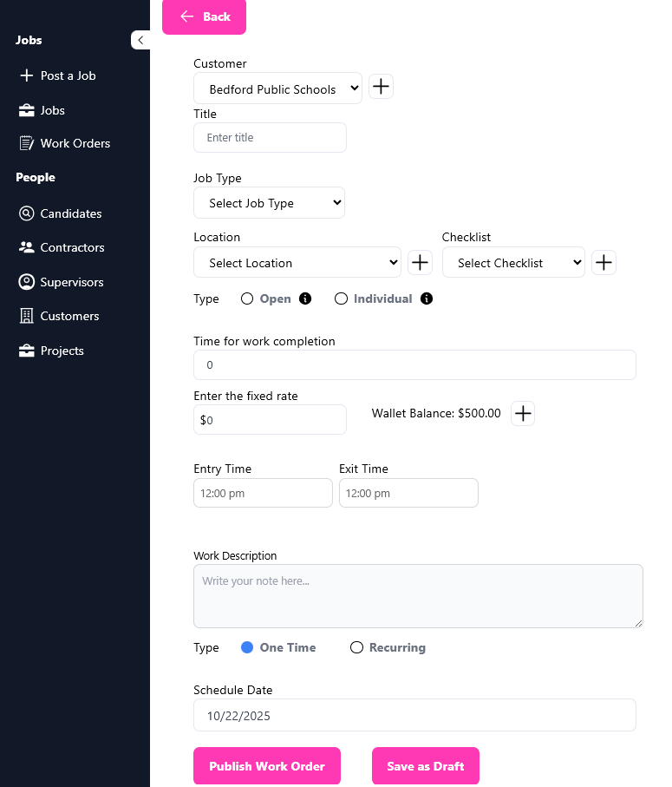Open the Select Location dropdown
The image size is (672, 787).
(297, 262)
